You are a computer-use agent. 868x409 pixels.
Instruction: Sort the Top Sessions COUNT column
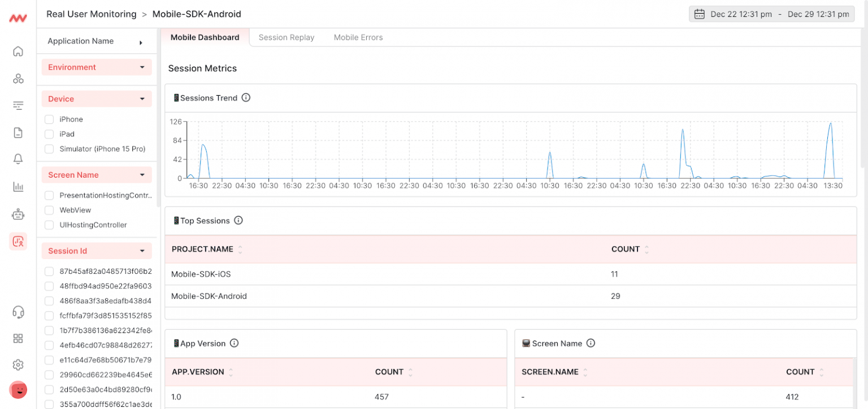646,249
